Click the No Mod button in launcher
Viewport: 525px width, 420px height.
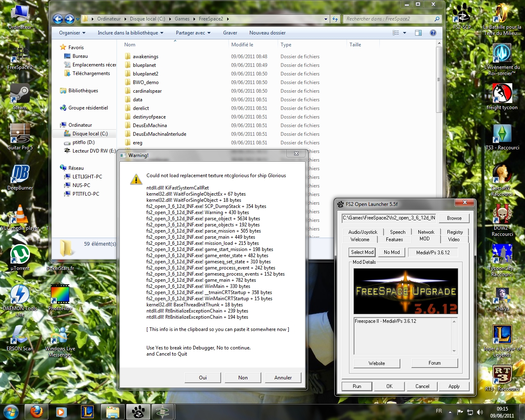pos(392,252)
